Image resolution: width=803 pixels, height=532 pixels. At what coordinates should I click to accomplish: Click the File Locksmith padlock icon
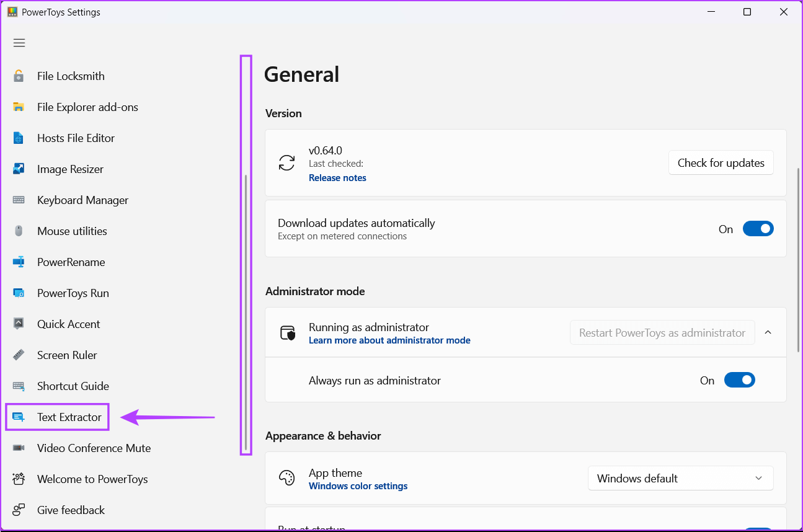[19, 76]
